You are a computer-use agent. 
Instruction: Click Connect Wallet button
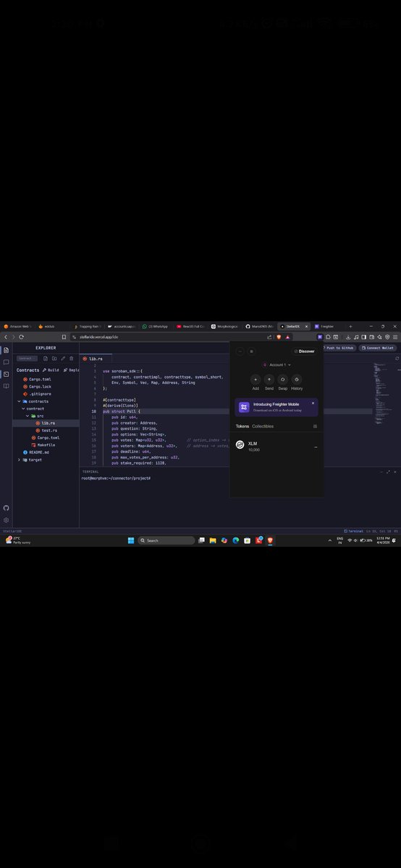[379, 348]
